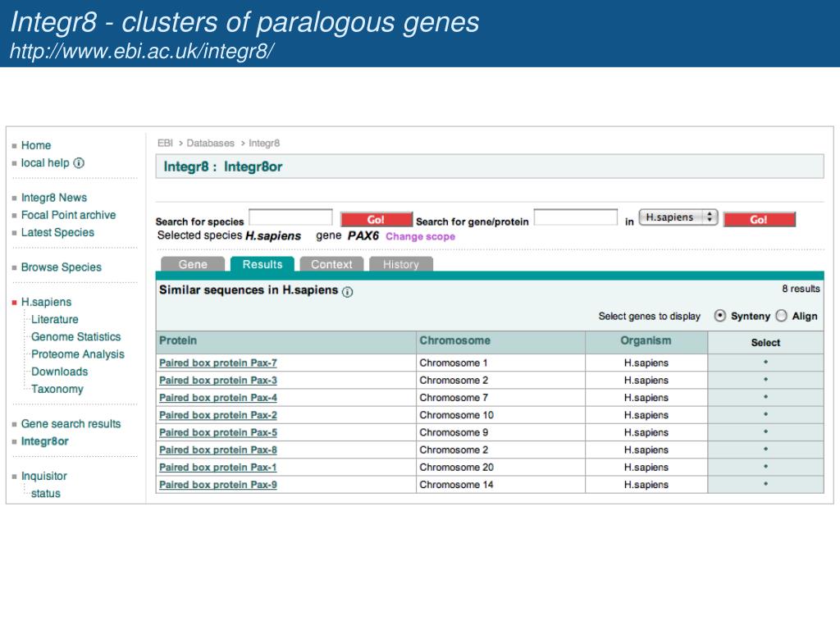Open Paired box protein Pax-8 link
Image resolution: width=840 pixels, height=630 pixels.
tap(218, 450)
